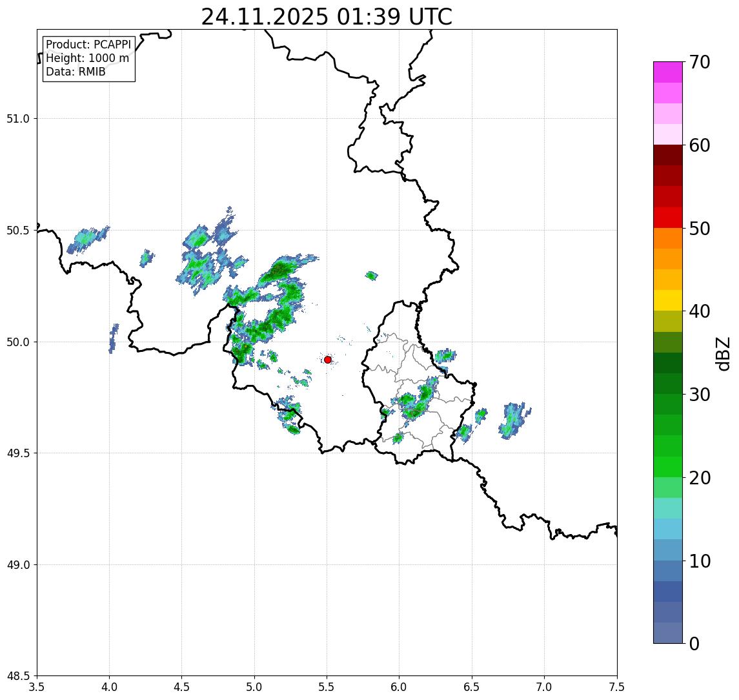Click the 30 tick label on the colorbar
The width and height of the screenshot is (739, 700).
pyautogui.click(x=699, y=395)
